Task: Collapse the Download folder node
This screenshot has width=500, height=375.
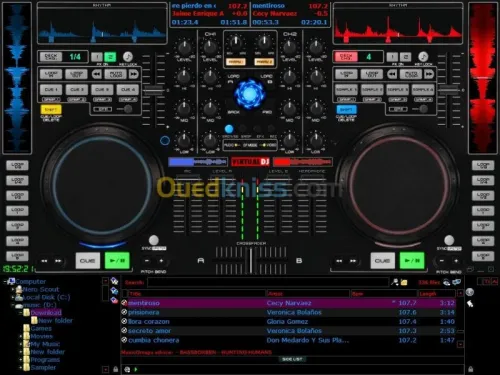Action: coord(21,313)
